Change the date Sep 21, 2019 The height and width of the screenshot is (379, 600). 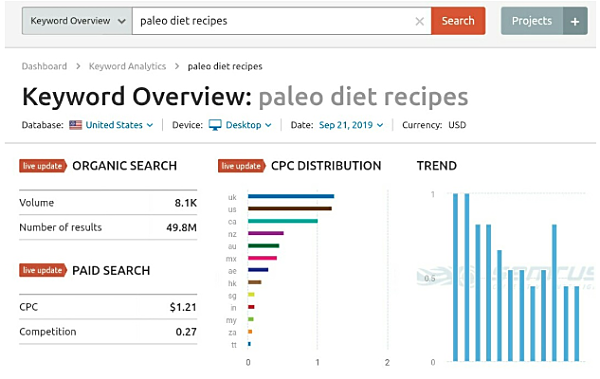351,125
